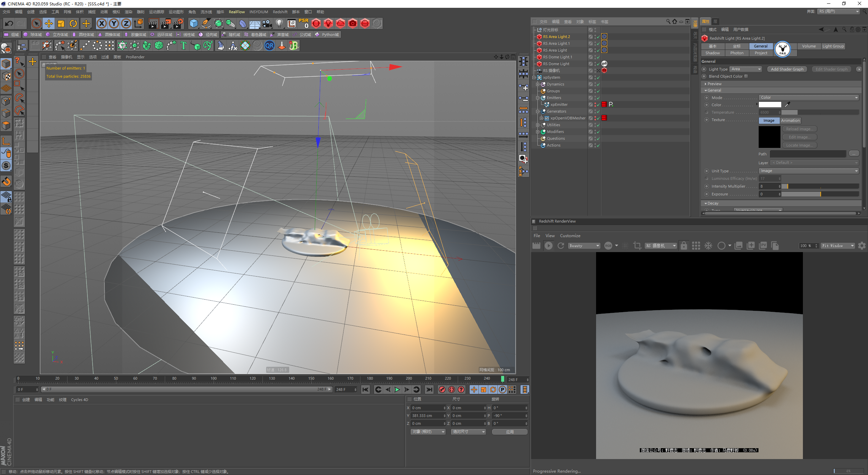Start Redshift RenderView play button
The height and width of the screenshot is (475, 868).
point(548,246)
